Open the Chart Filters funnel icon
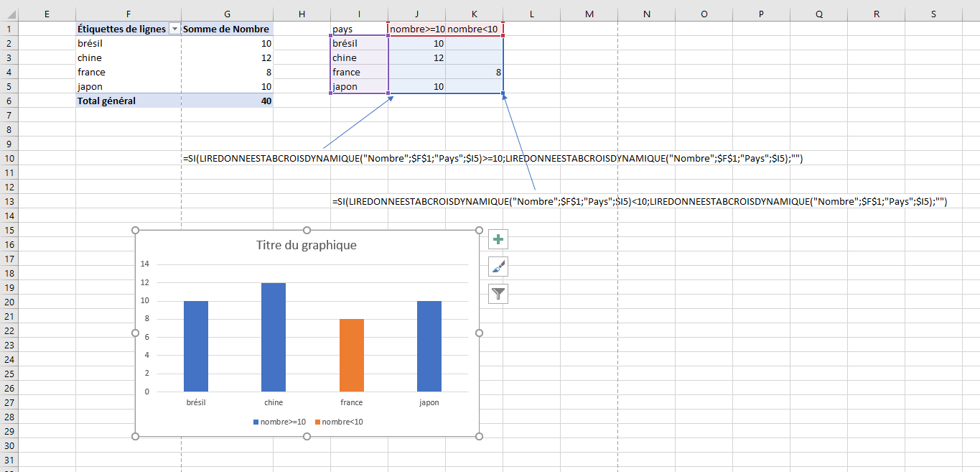Screen dimensions: 980x472 click(x=498, y=293)
